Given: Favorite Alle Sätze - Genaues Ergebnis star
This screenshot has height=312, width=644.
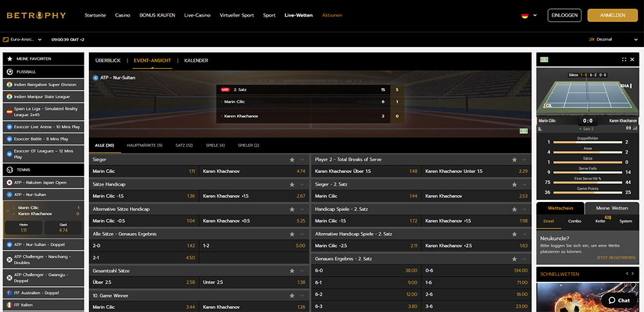Looking at the screenshot, I should [x=292, y=234].
